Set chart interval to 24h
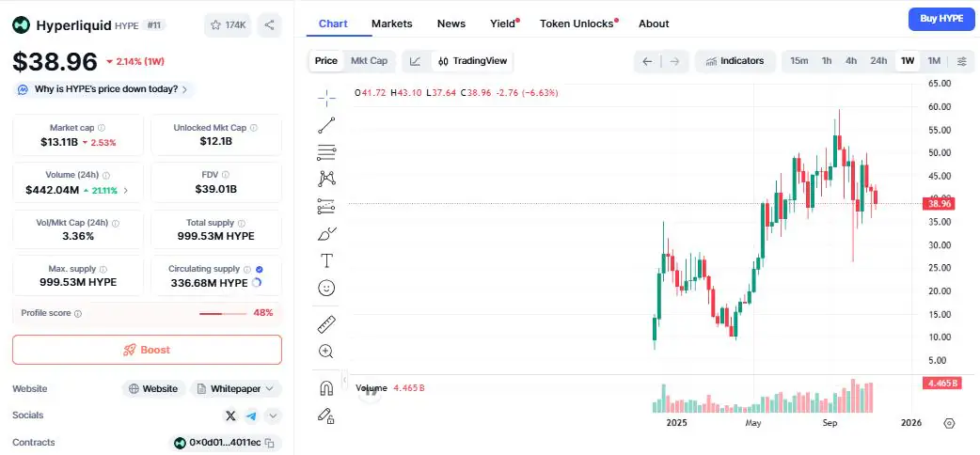Screen dimensions: 980x455 point(878,61)
